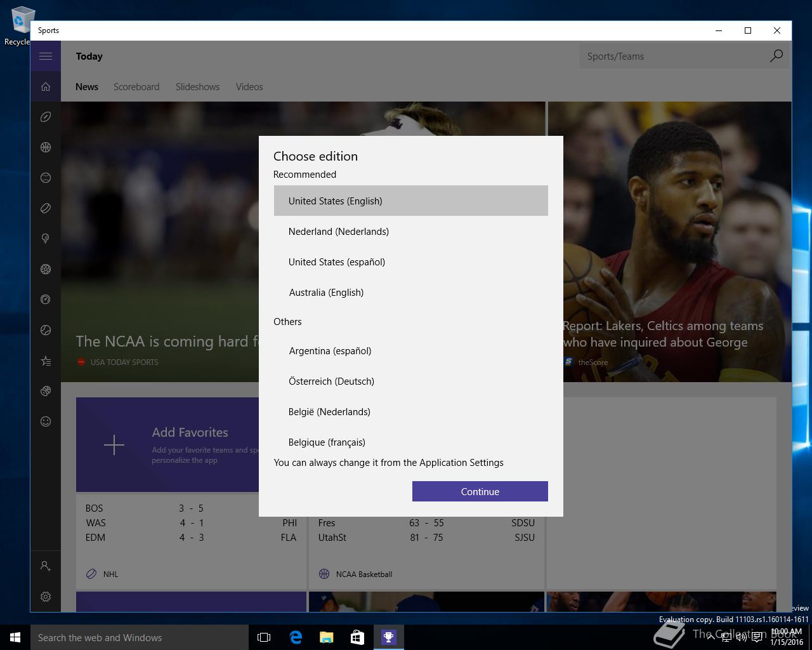812x650 pixels.
Task: Choose Australia (English) edition
Action: pos(411,292)
